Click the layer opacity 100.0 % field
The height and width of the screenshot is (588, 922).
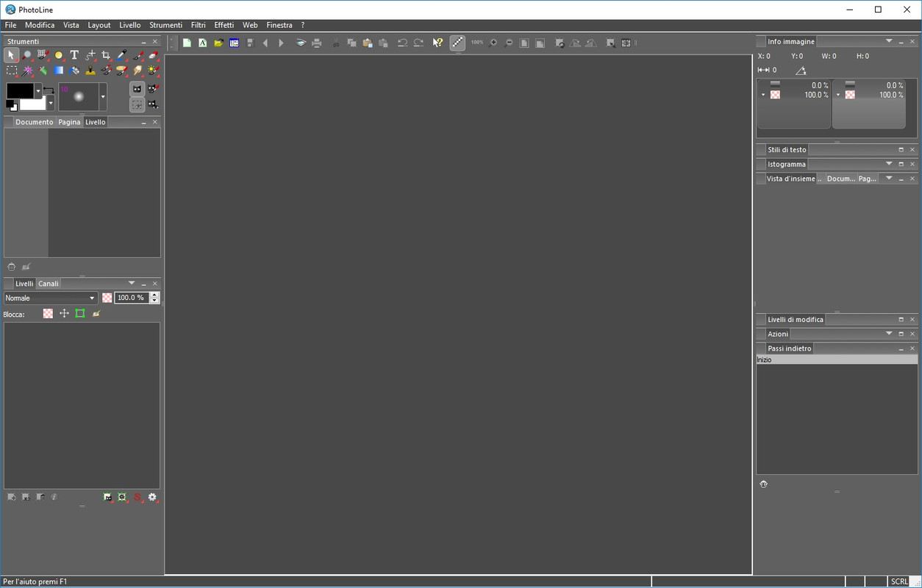pyautogui.click(x=131, y=298)
